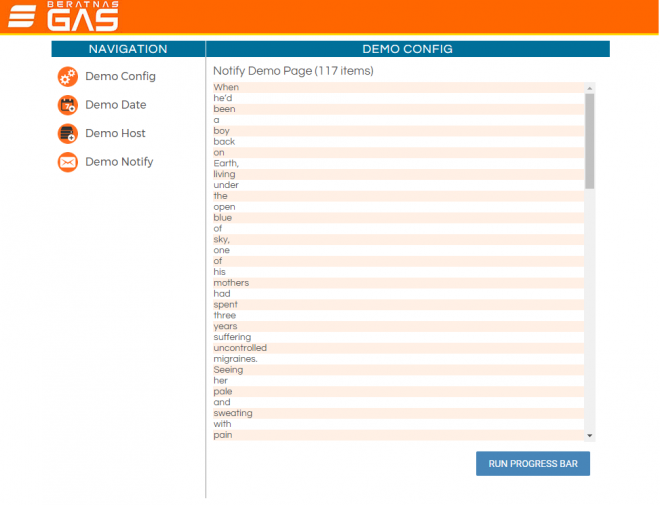Select the list row "had"

(x=399, y=294)
